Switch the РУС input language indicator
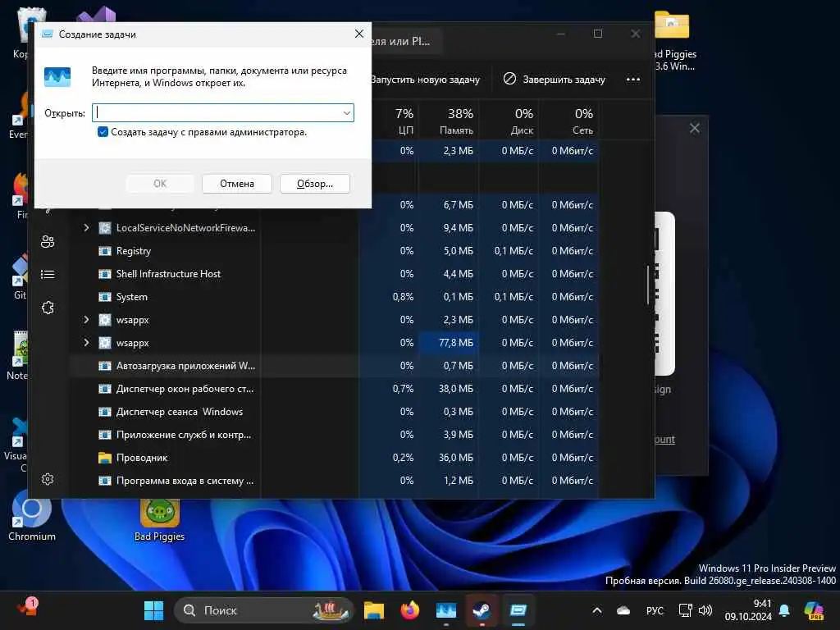 pos(655,610)
